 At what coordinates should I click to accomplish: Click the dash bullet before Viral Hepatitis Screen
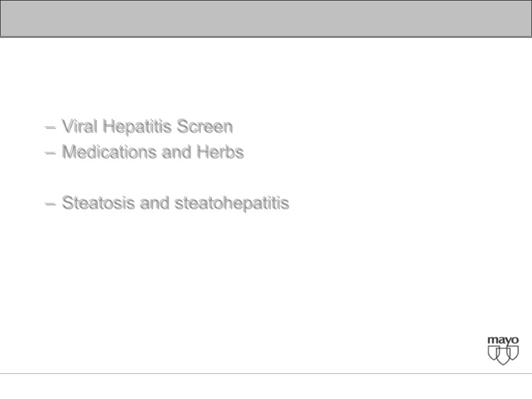click(x=50, y=128)
